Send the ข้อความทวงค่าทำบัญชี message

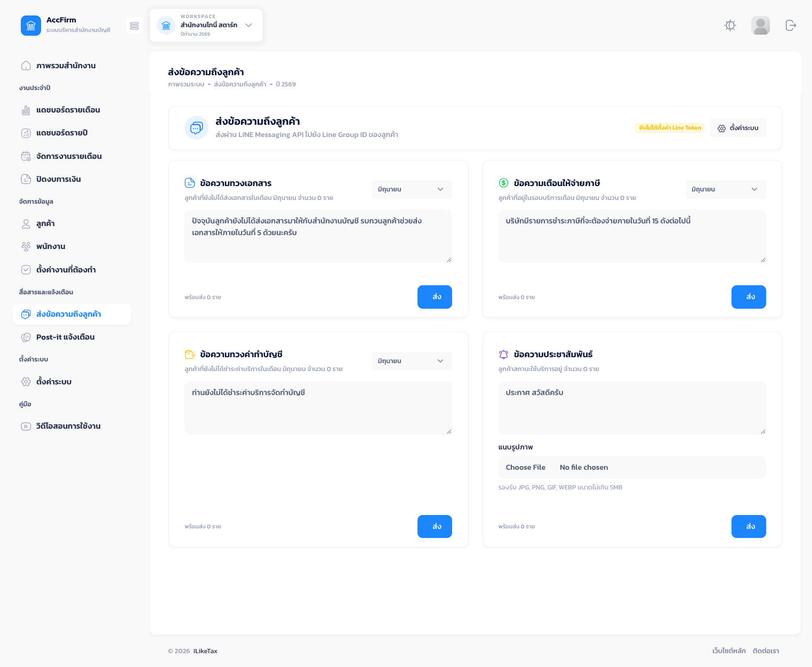click(x=435, y=526)
